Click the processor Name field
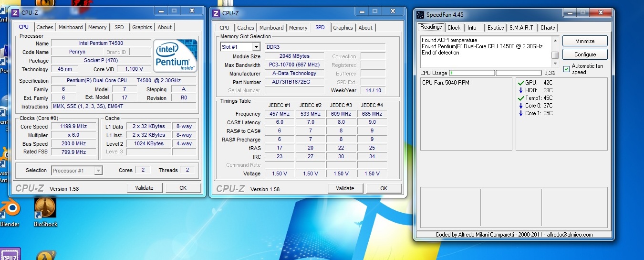 (101, 43)
